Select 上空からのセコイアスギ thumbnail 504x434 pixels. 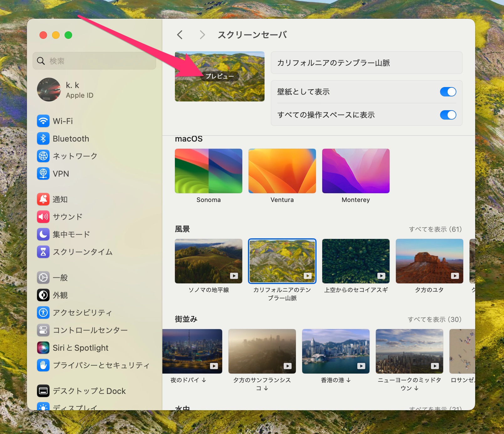(x=356, y=261)
